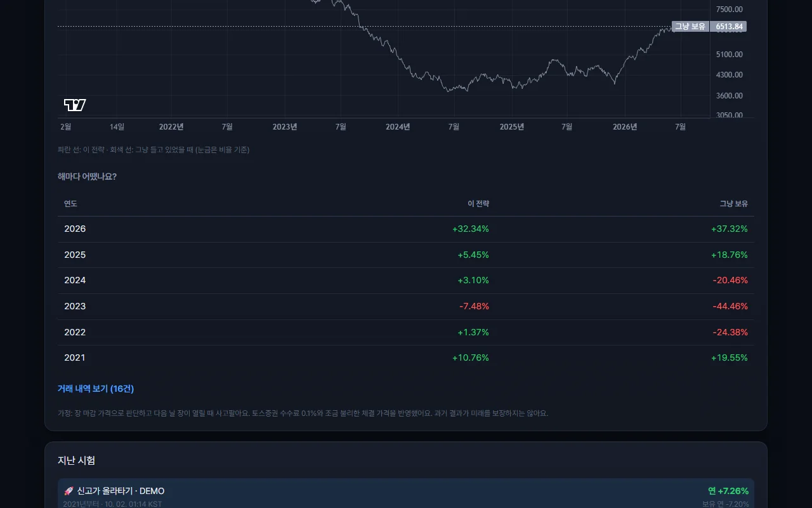Select the -20.46% hold return cell

[x=730, y=280]
